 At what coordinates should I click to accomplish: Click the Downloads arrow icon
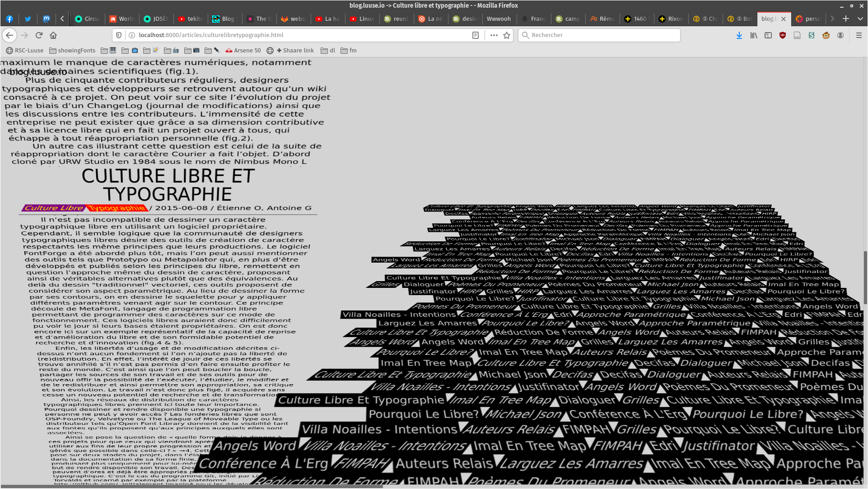[x=739, y=35]
